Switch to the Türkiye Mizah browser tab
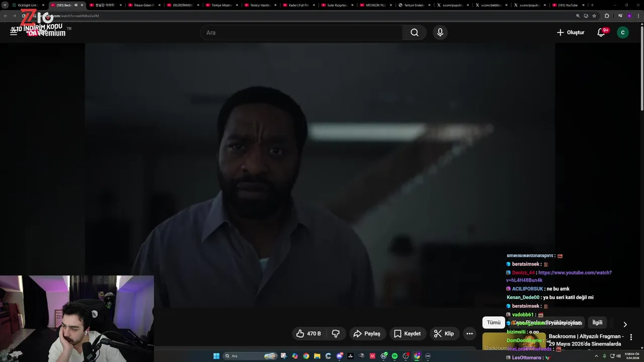The image size is (644, 362). (x=221, y=5)
